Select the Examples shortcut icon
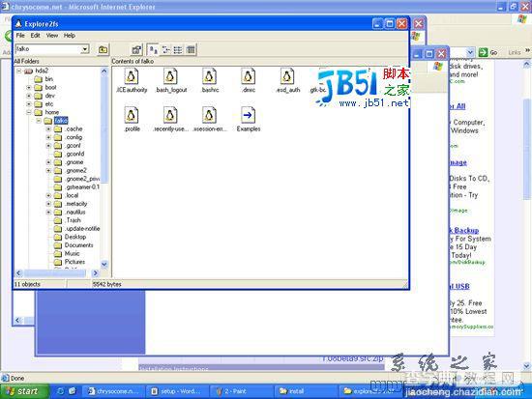This screenshot has width=532, height=399. coord(249,115)
